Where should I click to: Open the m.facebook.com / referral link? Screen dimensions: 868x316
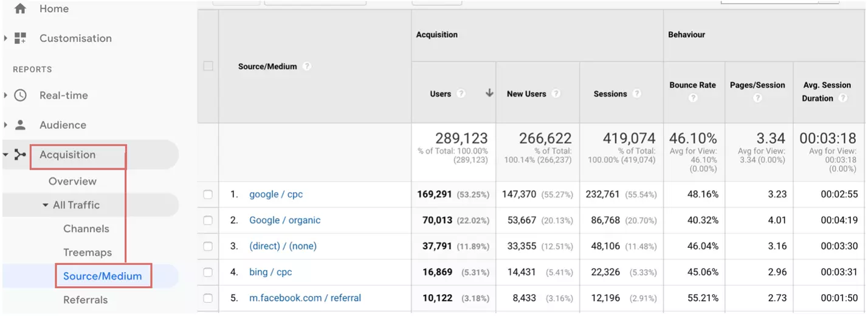[305, 298]
